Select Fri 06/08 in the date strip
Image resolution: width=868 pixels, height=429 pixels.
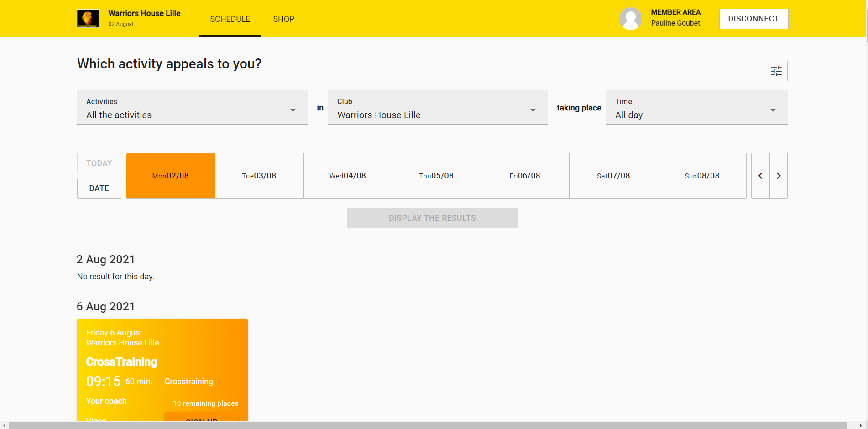point(525,176)
